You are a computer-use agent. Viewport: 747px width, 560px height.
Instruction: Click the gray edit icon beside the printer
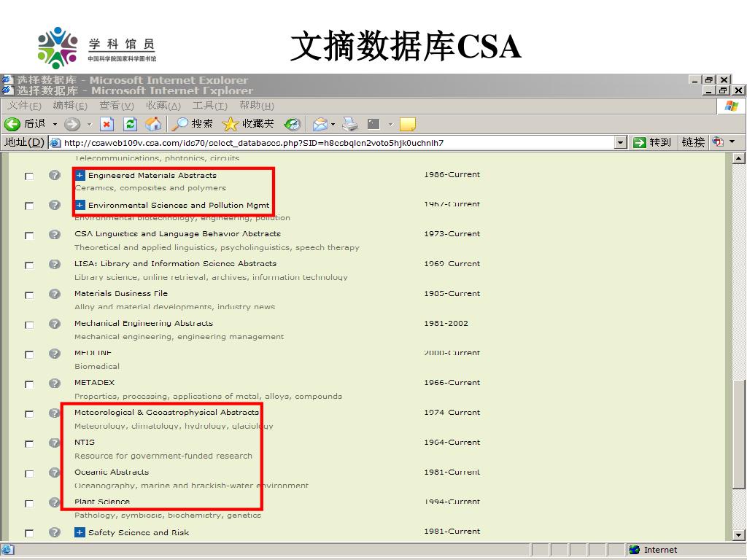(373, 124)
